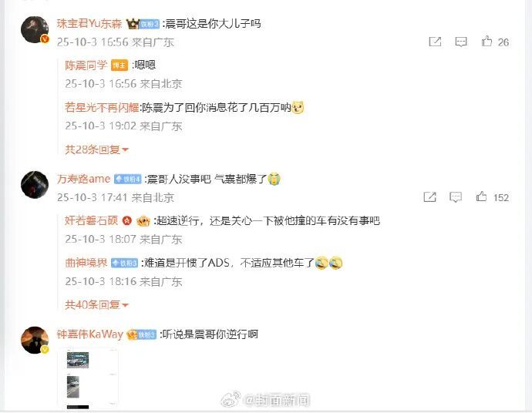Viewport: 532px width, 413px height.
Task: Expand 共40条回复 replies
Action: [96, 304]
